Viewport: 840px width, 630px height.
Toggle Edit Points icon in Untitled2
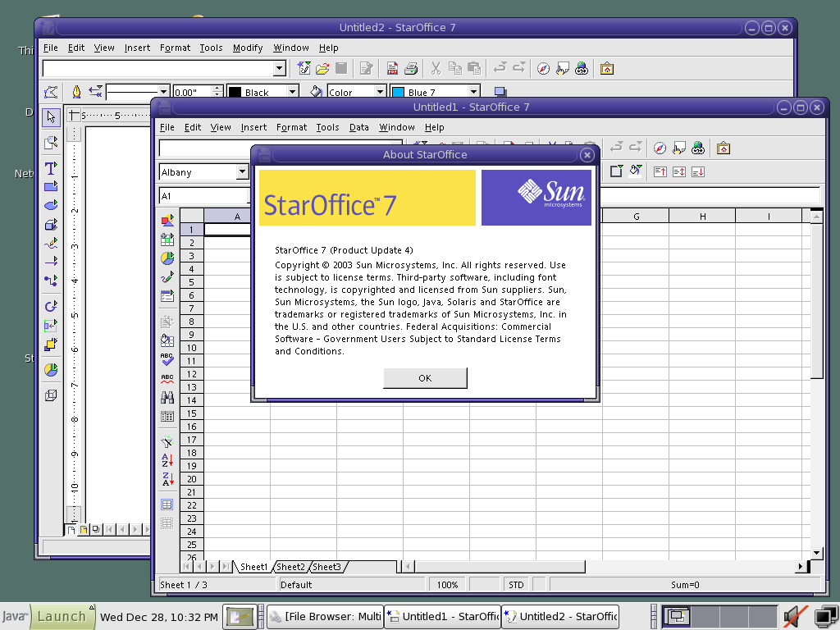click(x=51, y=92)
